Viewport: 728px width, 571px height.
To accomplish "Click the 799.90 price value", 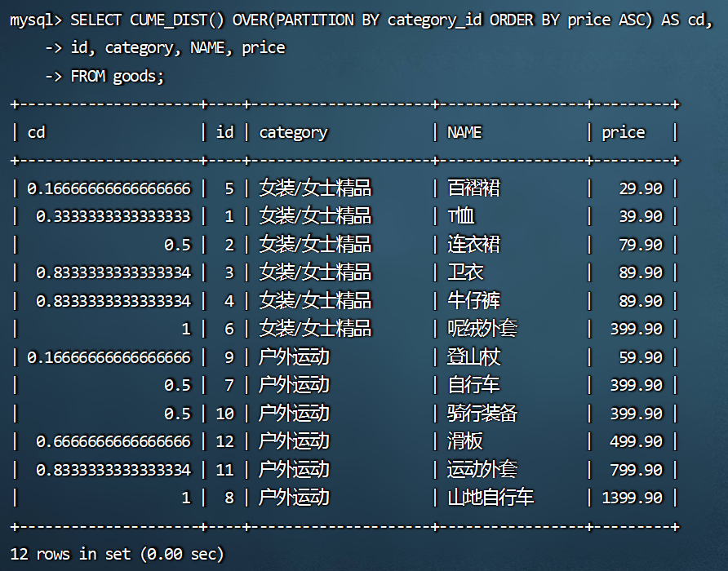I will [637, 470].
